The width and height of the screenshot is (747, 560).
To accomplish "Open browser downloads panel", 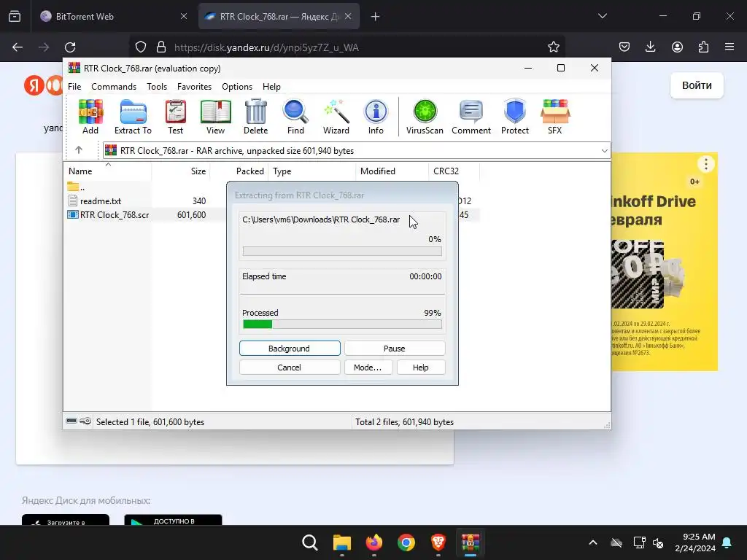I will coord(650,47).
